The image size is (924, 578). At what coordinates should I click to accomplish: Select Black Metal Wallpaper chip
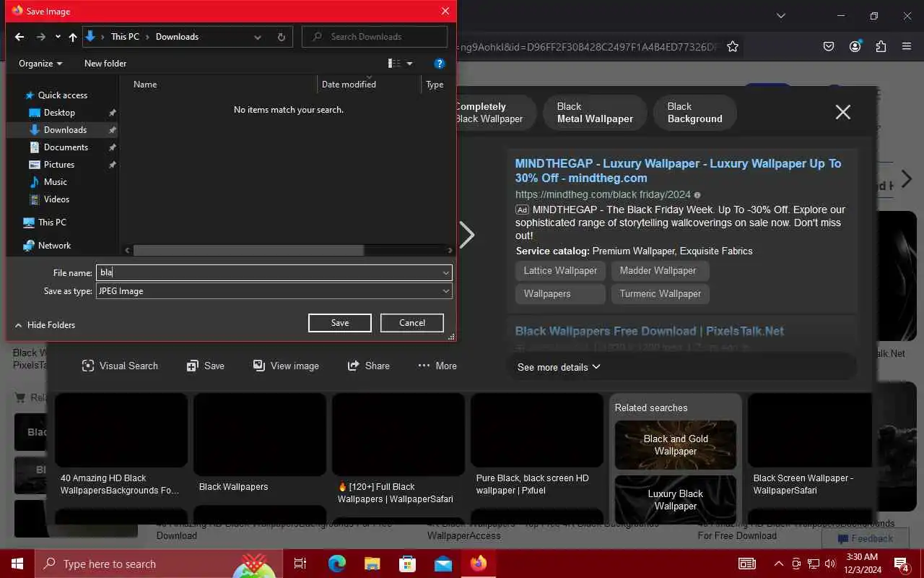[595, 113]
